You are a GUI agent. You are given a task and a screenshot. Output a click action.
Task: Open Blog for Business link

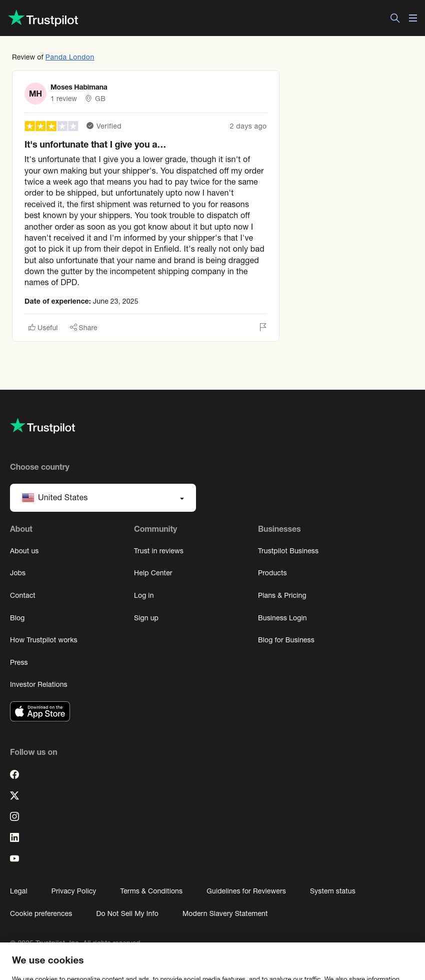click(286, 640)
